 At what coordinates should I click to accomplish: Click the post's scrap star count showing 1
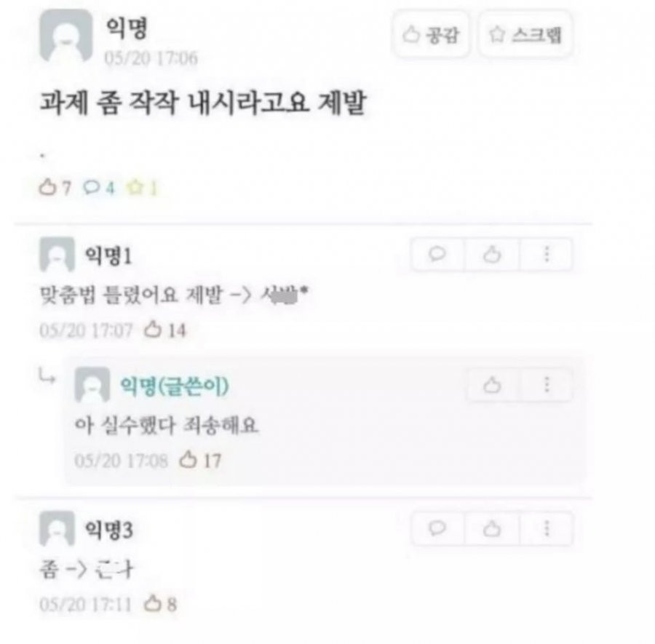coord(142,188)
